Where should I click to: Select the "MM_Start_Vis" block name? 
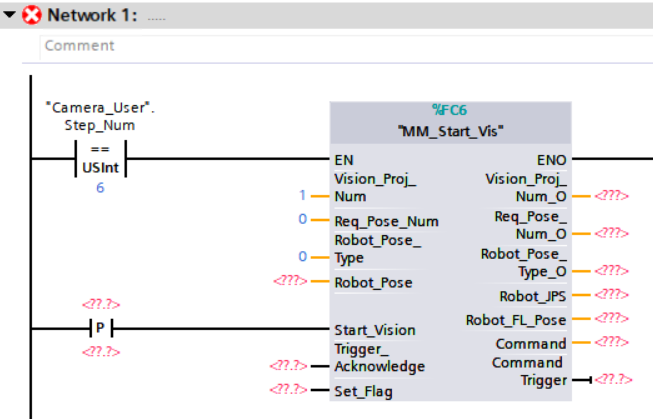tap(451, 132)
